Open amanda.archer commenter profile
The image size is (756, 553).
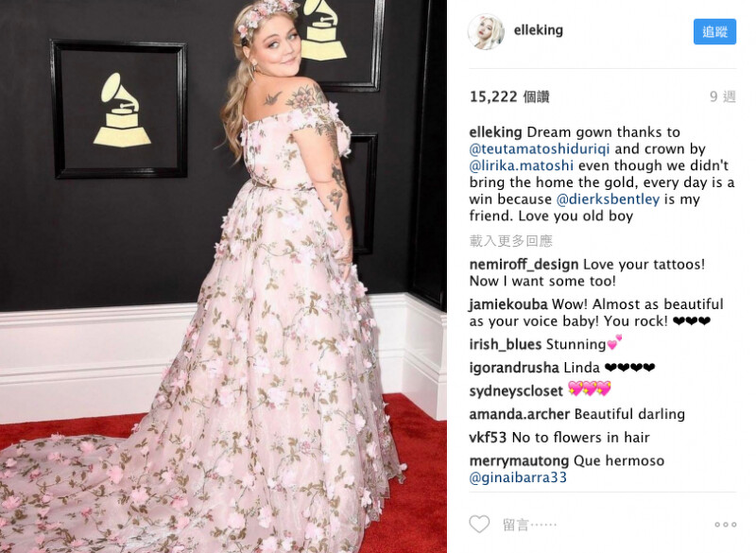pyautogui.click(x=519, y=414)
